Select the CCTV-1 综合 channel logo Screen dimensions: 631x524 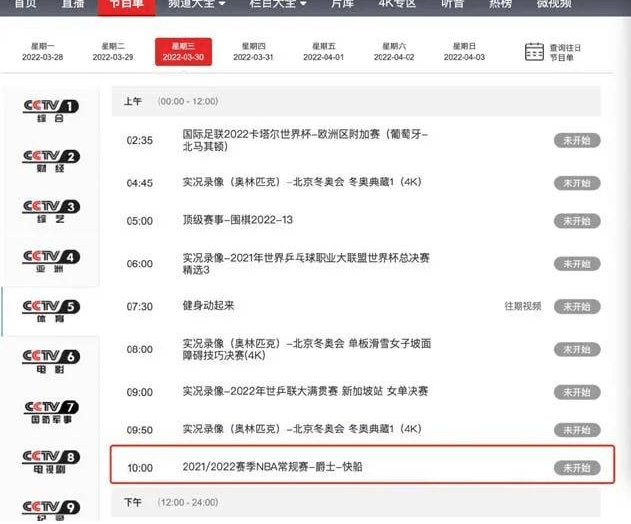pos(51,111)
